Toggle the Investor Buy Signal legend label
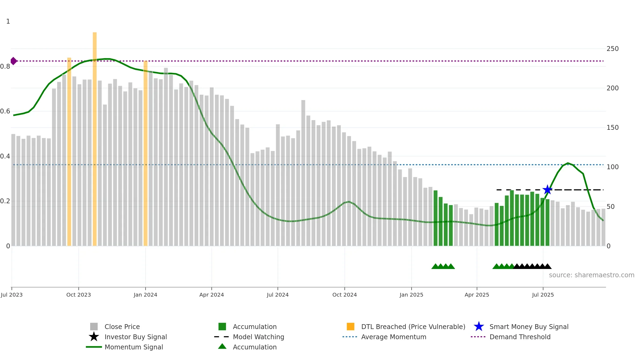This screenshot has width=644, height=362. 136,337
